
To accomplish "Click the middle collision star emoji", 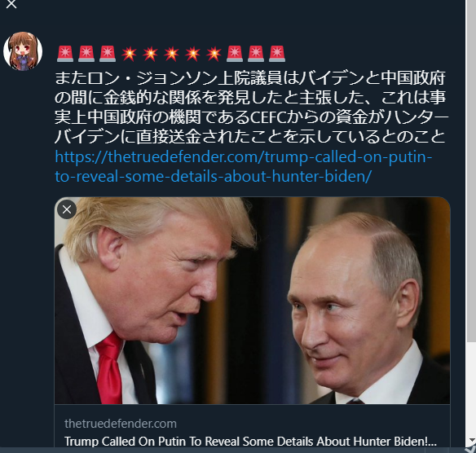I will coord(171,54).
